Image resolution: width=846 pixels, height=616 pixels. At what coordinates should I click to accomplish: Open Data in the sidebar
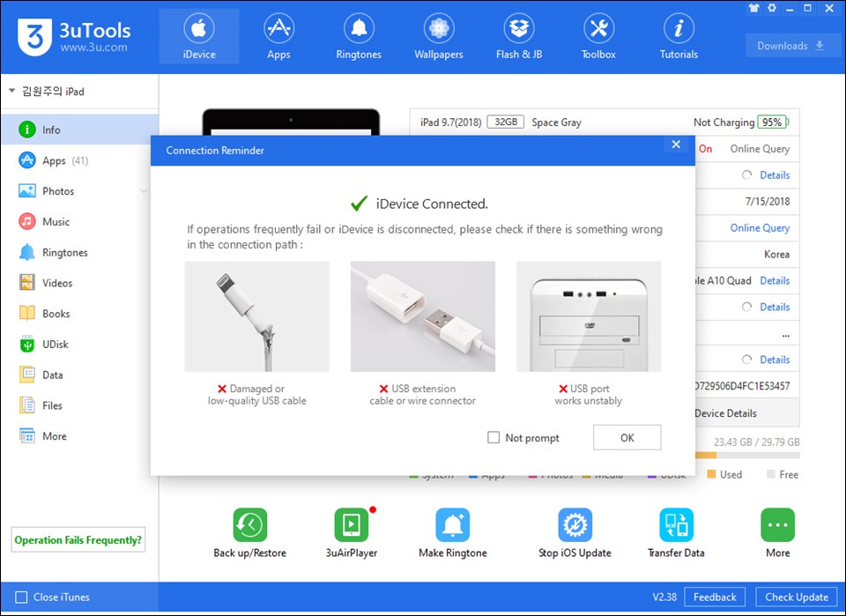(80, 375)
